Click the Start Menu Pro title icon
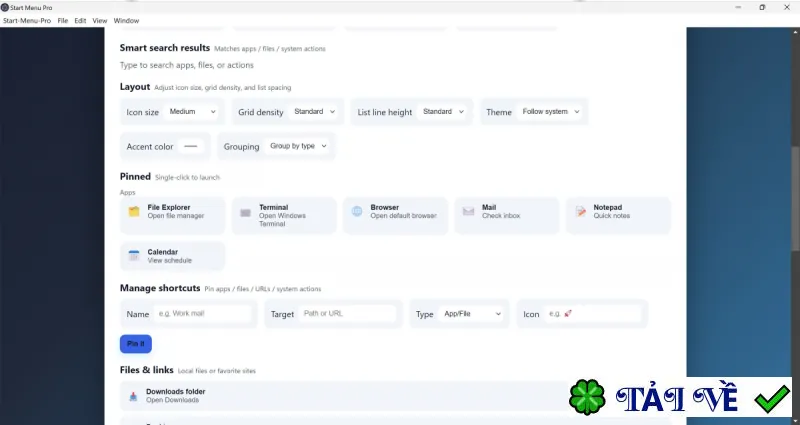Screen dimensions: 800x425 (5, 7)
